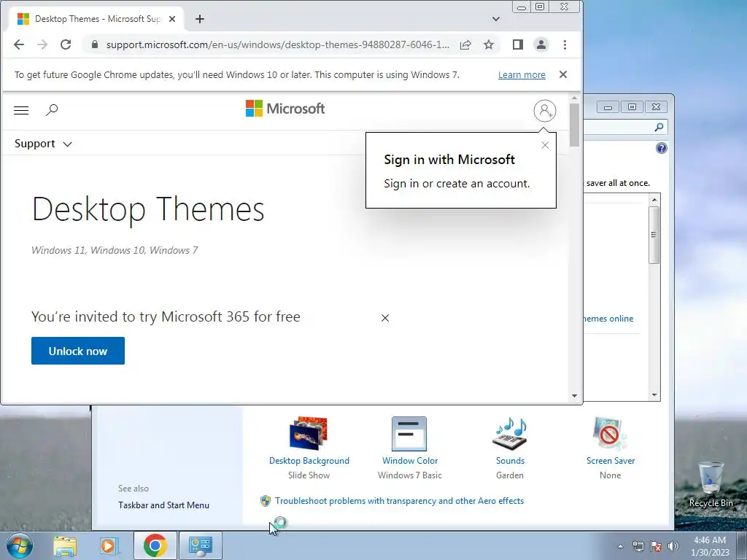Screen dimensions: 747x560
Task: Click web page scrollbar down arrow
Action: [x=574, y=396]
